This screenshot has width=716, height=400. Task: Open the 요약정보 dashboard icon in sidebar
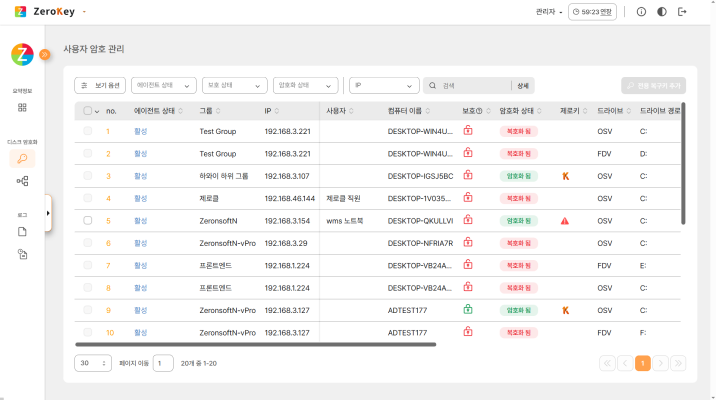(22, 107)
